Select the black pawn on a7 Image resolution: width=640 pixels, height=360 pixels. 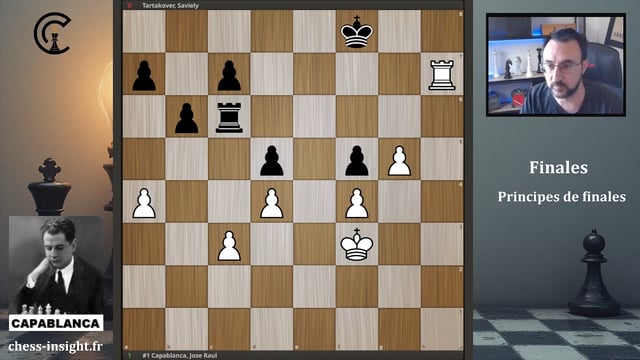coord(144,76)
